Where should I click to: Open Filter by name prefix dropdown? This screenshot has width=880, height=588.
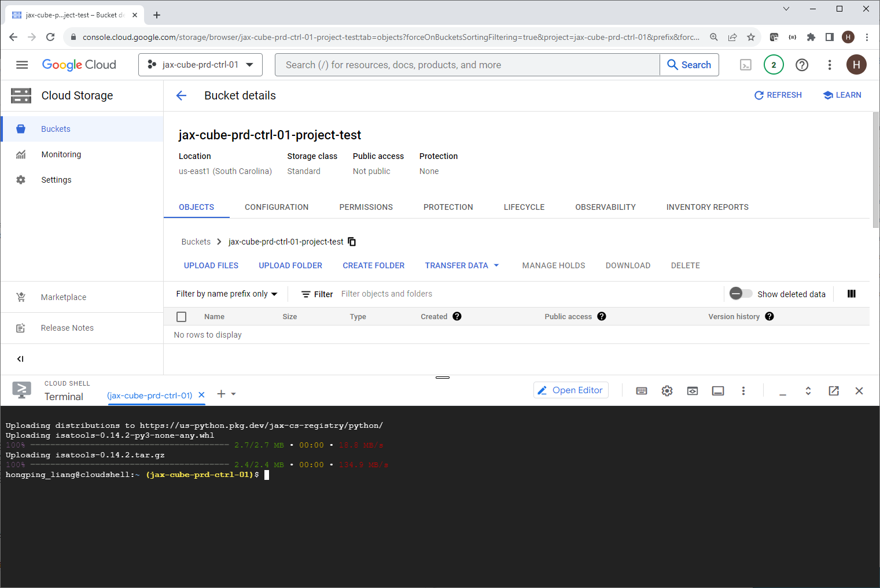(227, 294)
